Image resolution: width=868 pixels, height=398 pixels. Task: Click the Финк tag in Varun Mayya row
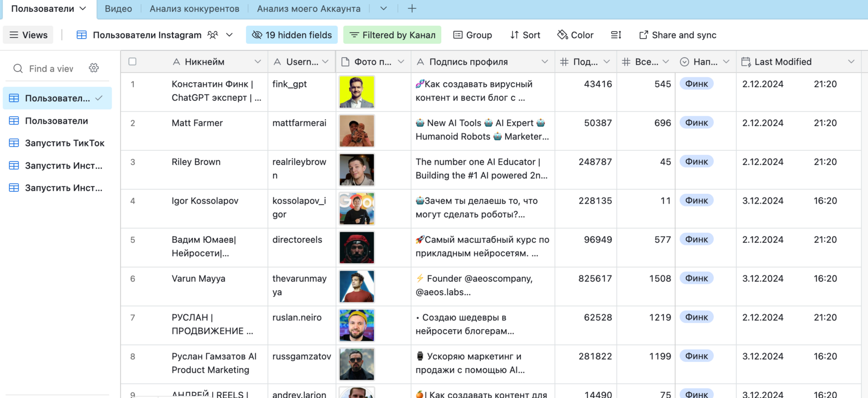(696, 279)
